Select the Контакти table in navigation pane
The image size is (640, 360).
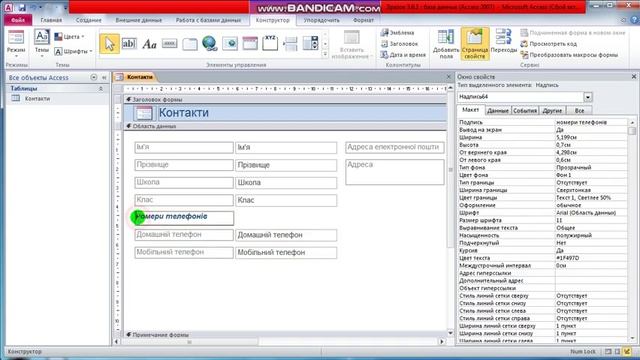tap(37, 98)
